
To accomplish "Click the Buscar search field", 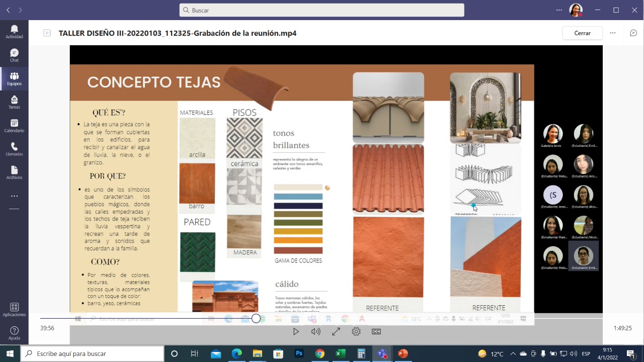I will [x=322, y=10].
